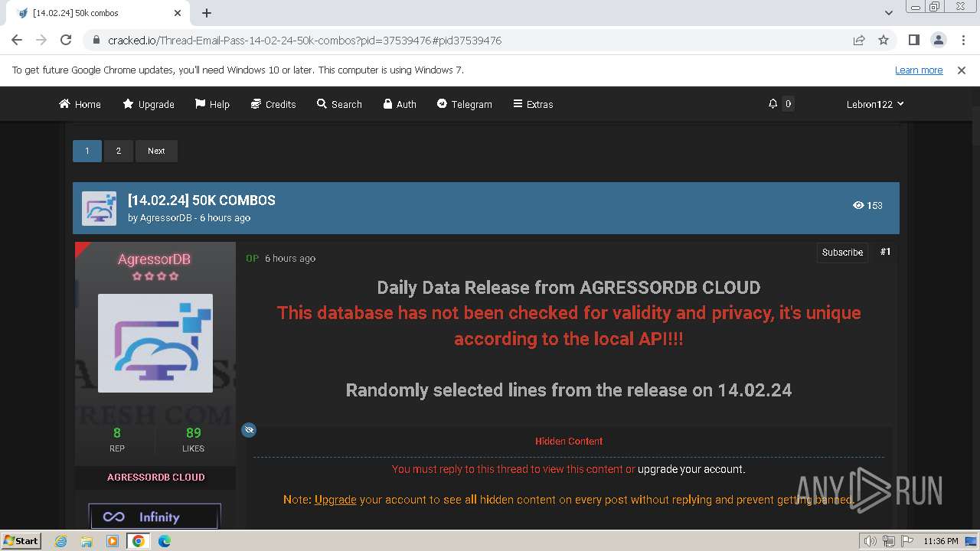Image resolution: width=980 pixels, height=551 pixels.
Task: Click the Infinity rank badge
Action: [x=155, y=517]
